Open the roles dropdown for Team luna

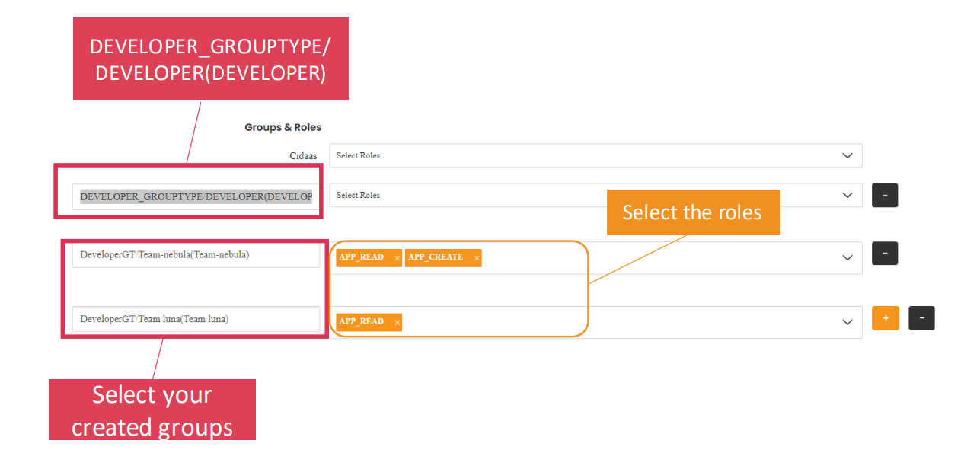847,322
